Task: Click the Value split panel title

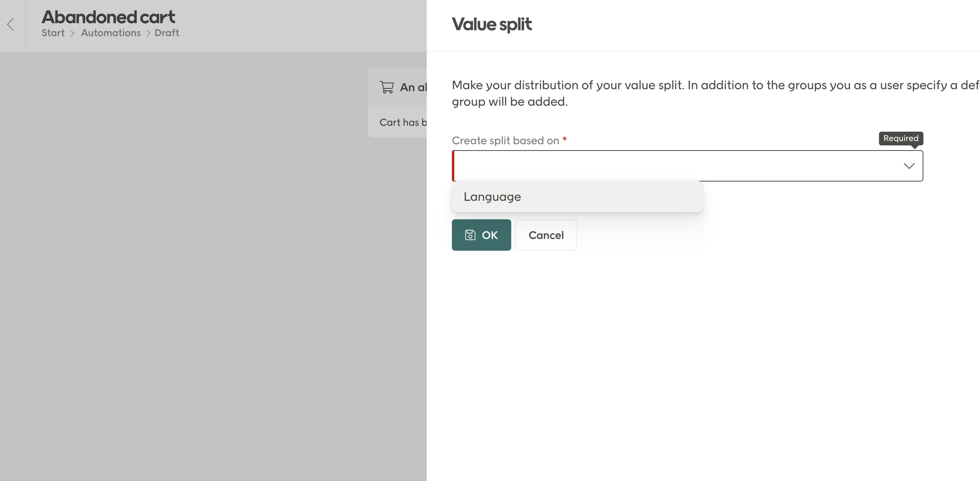Action: coord(491,24)
